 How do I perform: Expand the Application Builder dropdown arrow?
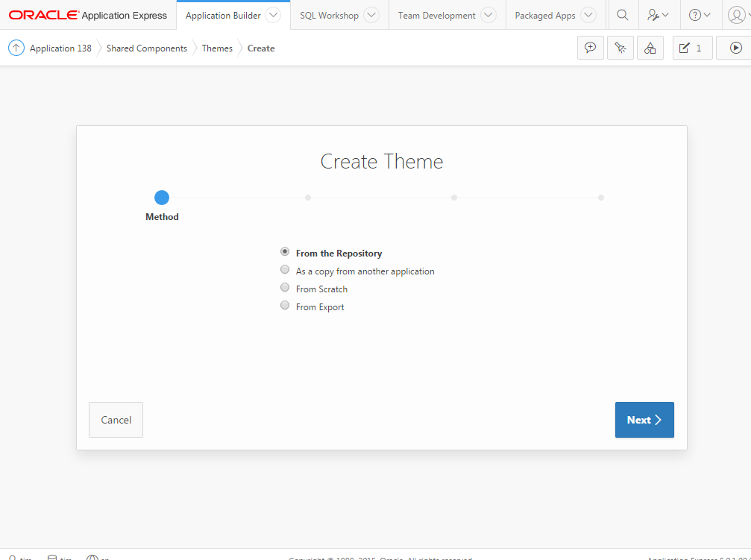(x=274, y=15)
